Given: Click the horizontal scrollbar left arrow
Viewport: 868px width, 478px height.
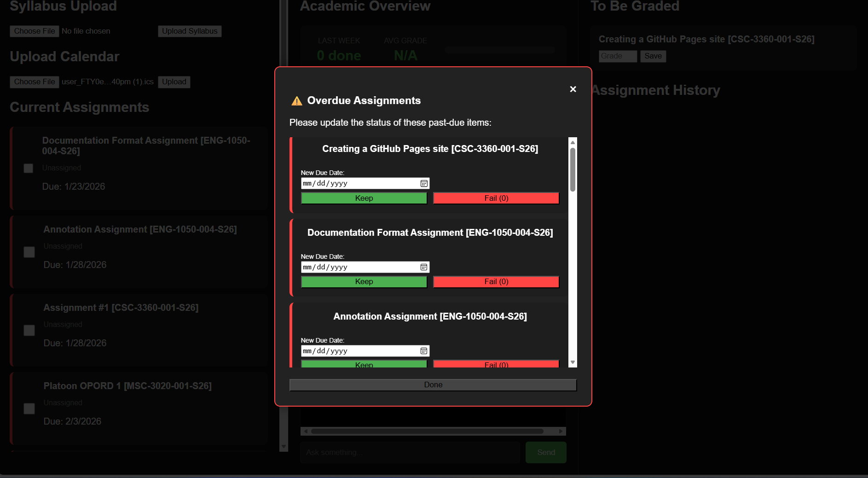Looking at the screenshot, I should (305, 431).
